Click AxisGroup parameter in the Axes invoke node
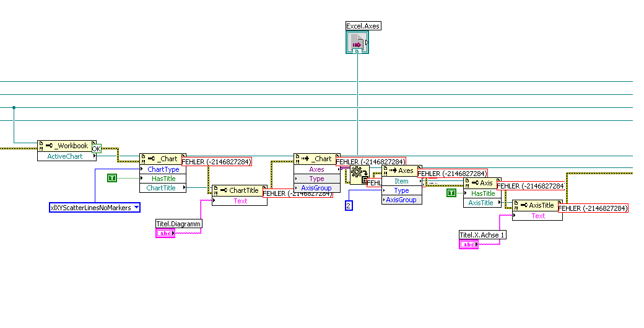Screen dimensions: 644x328 pos(402,200)
